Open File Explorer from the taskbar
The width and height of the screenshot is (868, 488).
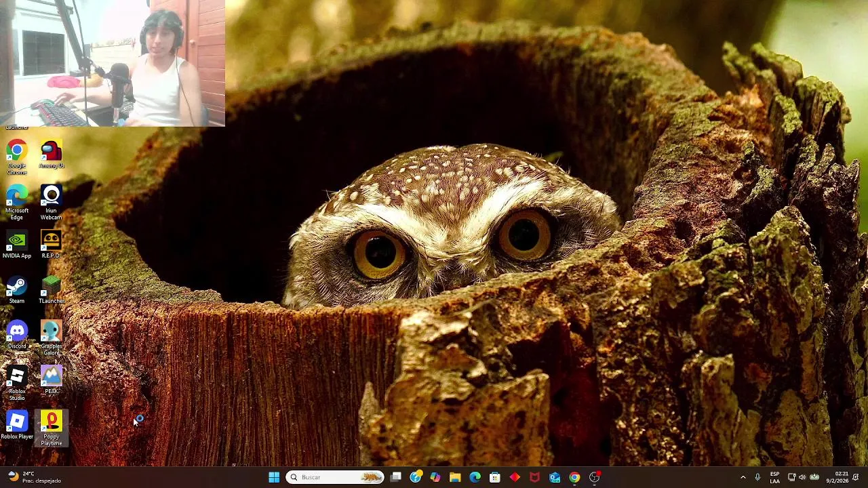[455, 477]
